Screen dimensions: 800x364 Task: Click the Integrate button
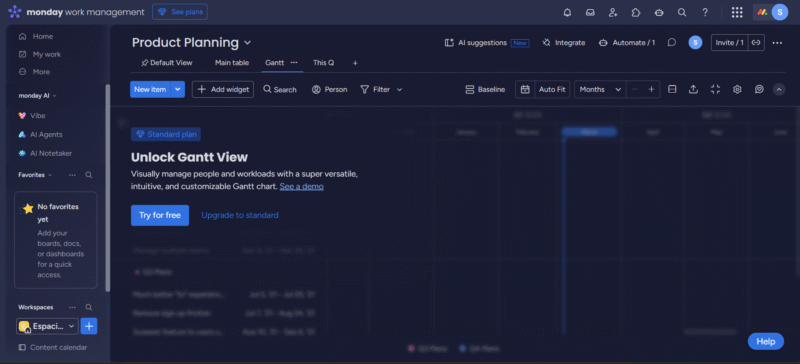(564, 43)
